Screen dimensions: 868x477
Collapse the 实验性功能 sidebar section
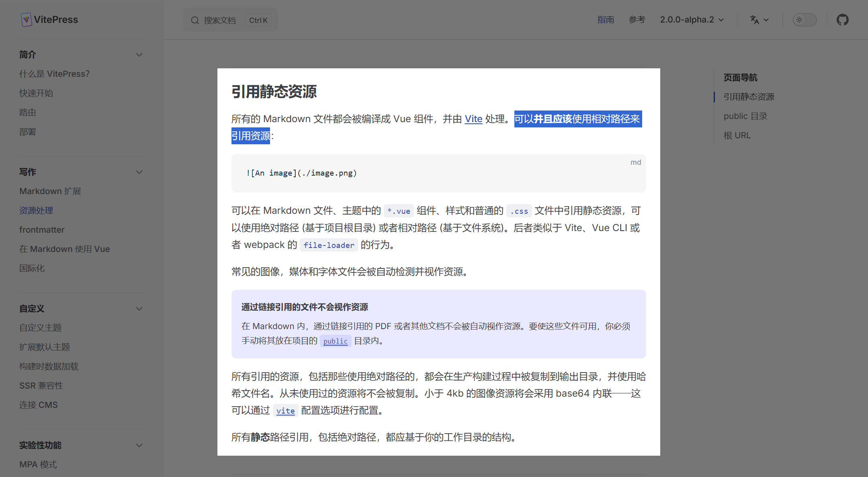139,445
